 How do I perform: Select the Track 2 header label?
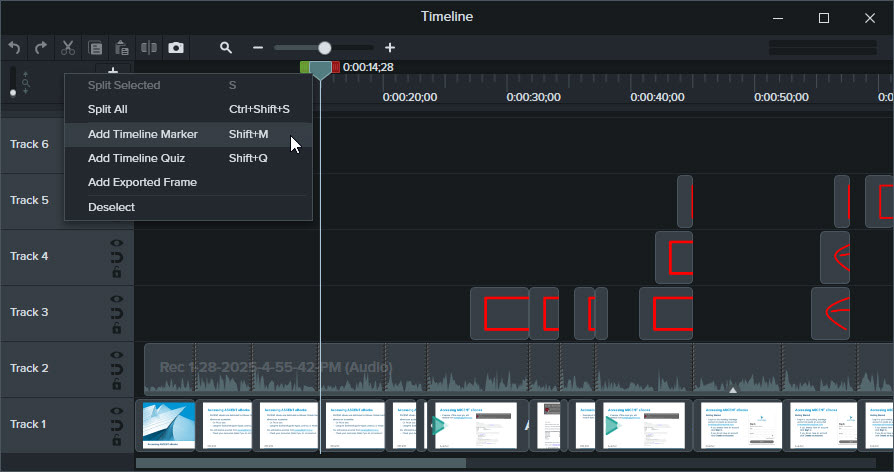(29, 368)
